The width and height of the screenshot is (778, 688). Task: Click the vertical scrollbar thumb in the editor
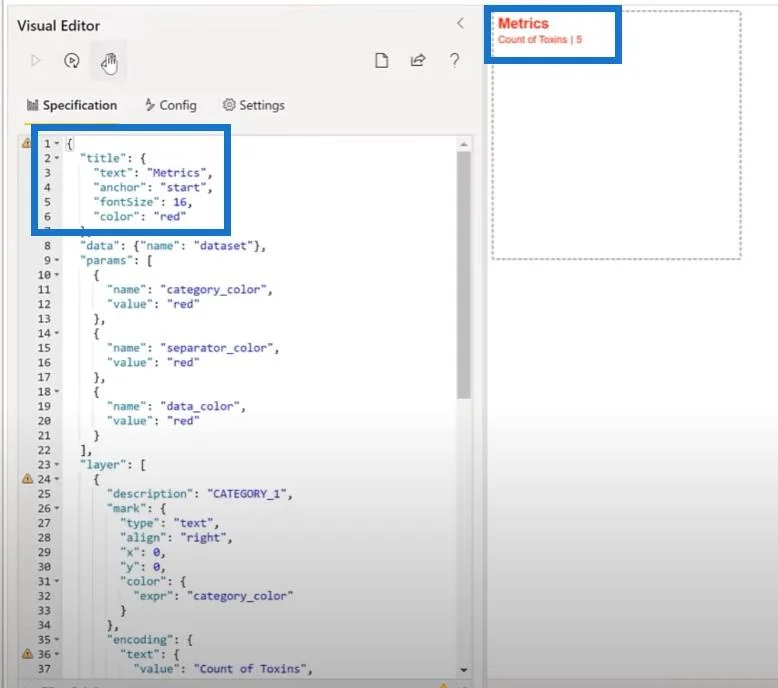pyautogui.click(x=463, y=274)
